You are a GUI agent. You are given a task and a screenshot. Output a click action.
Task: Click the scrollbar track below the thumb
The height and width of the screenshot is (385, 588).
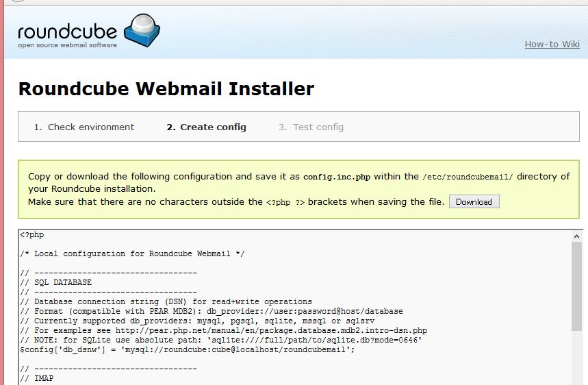576,358
